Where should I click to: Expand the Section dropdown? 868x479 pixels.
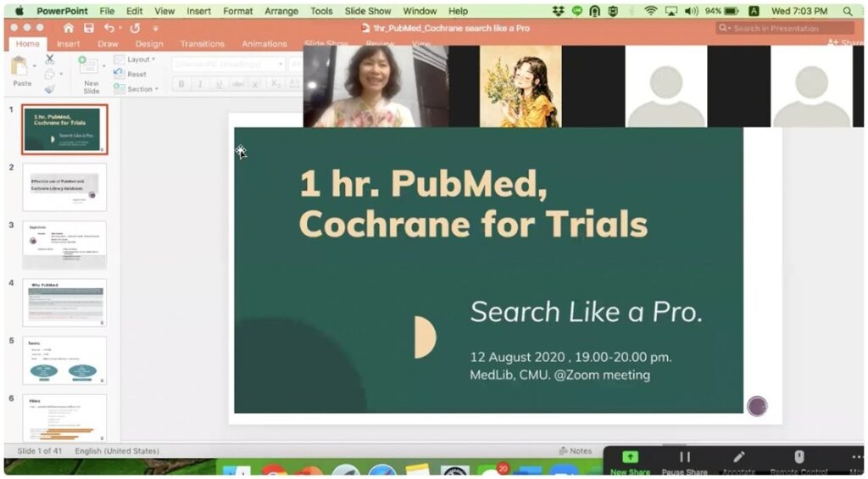coord(141,89)
